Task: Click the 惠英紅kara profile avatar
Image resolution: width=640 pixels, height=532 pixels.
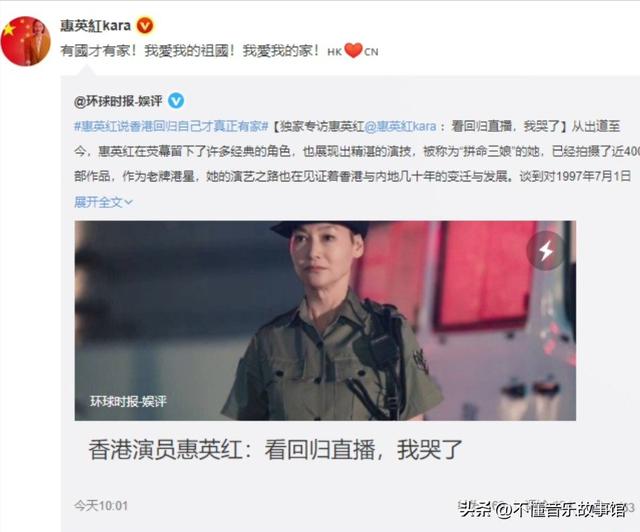Action: click(25, 41)
